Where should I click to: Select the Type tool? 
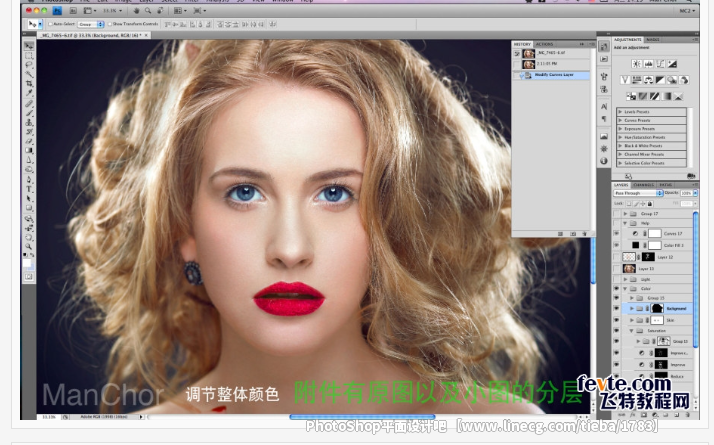29,189
